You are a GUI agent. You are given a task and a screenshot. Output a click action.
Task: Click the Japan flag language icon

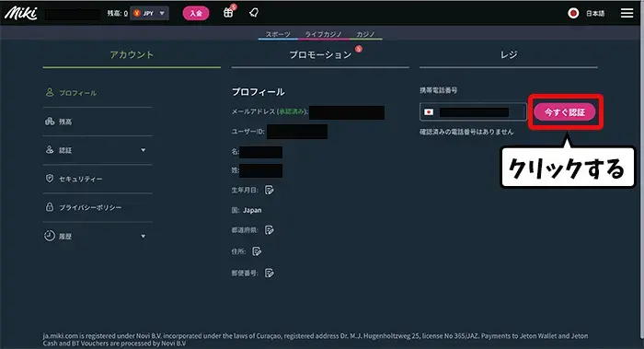tap(573, 13)
